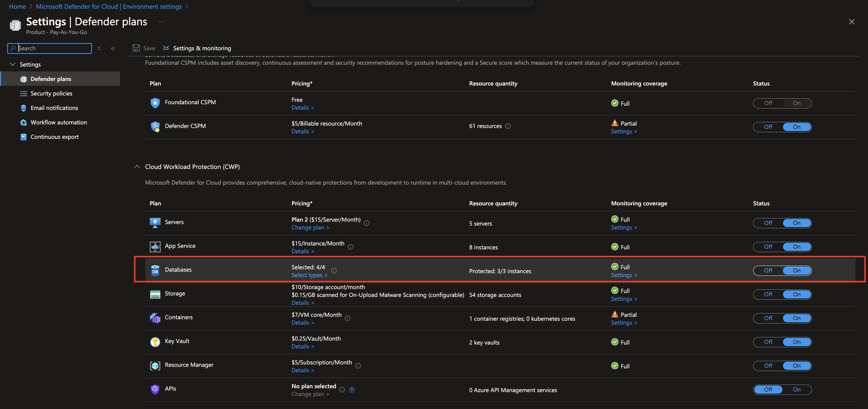This screenshot has height=409, width=868.
Task: Click the gift icon in the APIs row
Action: [x=352, y=389]
